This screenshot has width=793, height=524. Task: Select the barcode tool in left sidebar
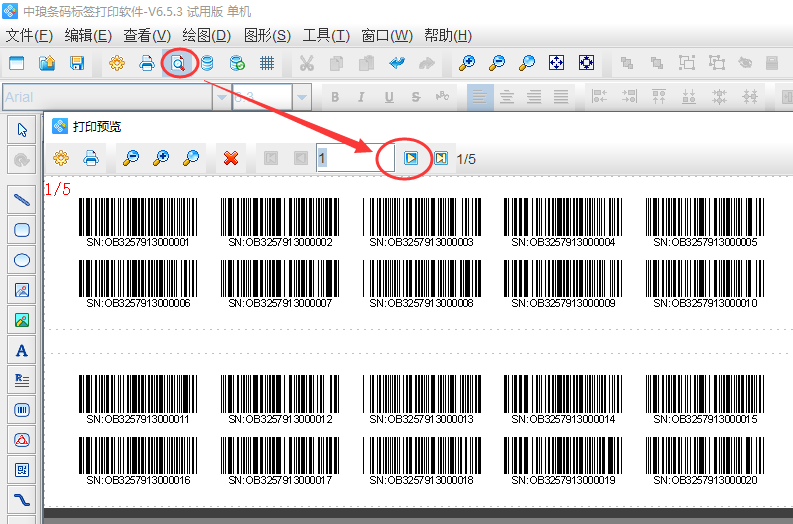tap(21, 410)
